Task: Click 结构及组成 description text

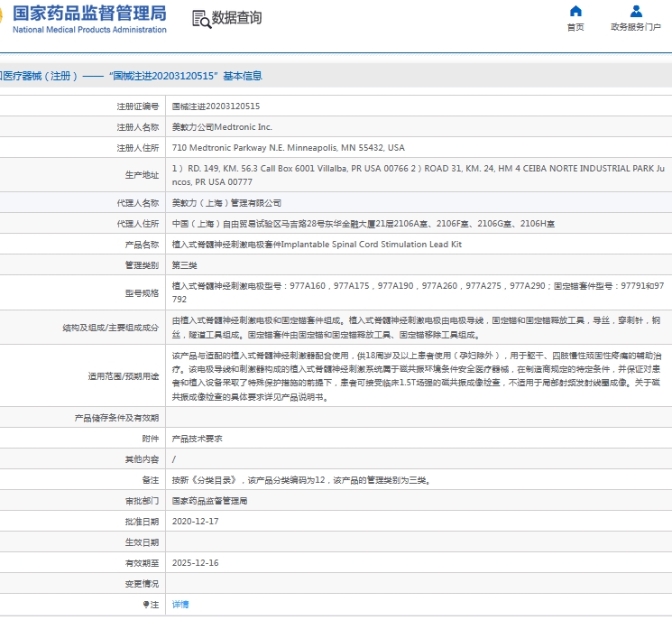Action: pyautogui.click(x=416, y=328)
